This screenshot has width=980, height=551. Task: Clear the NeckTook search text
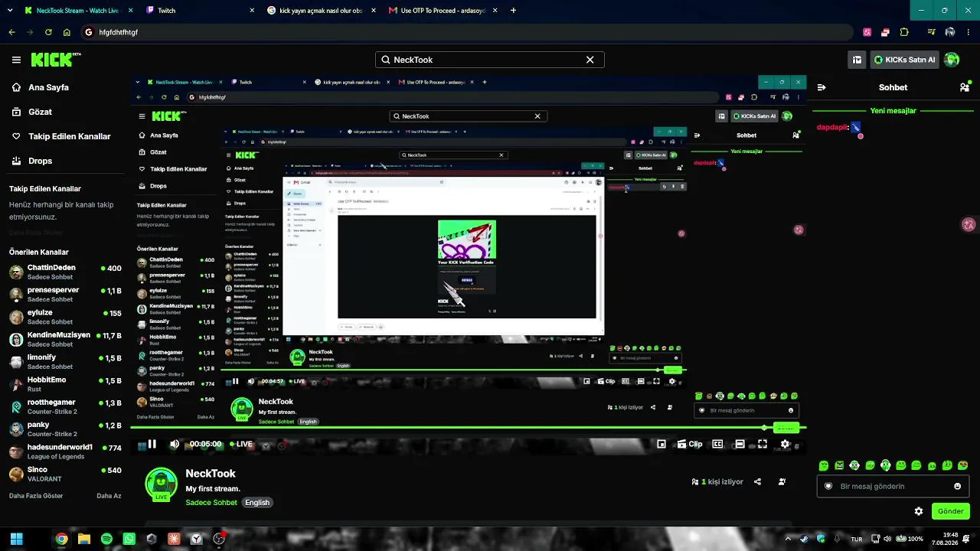(x=590, y=60)
